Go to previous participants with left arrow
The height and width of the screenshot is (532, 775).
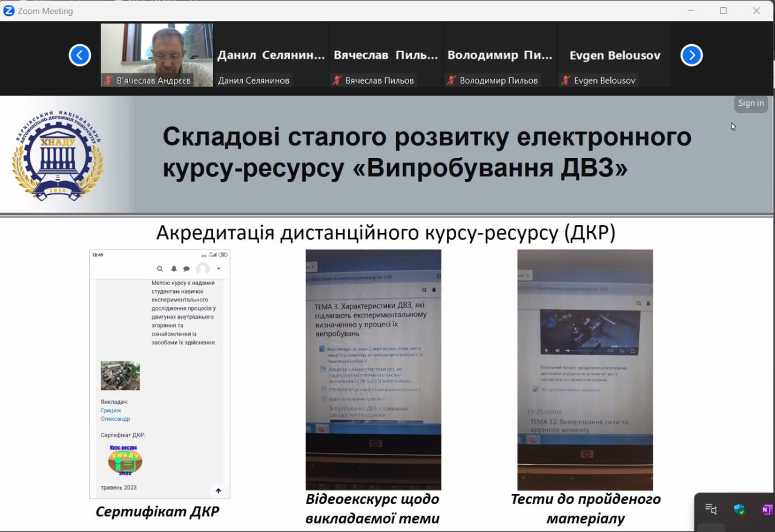pyautogui.click(x=80, y=55)
